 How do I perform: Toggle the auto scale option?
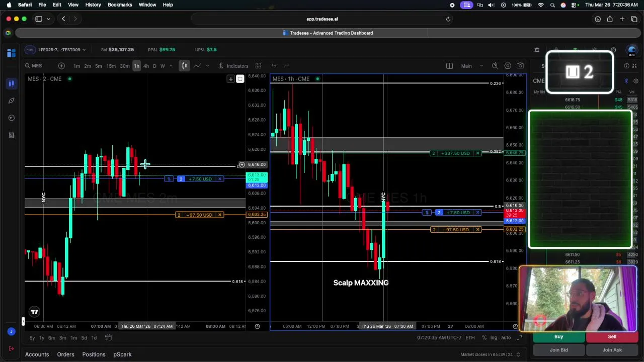pos(506,338)
